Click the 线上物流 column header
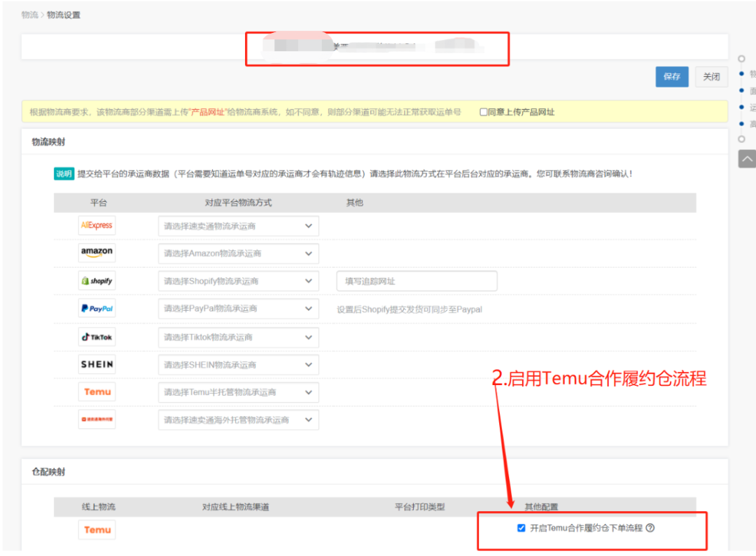 click(99, 507)
